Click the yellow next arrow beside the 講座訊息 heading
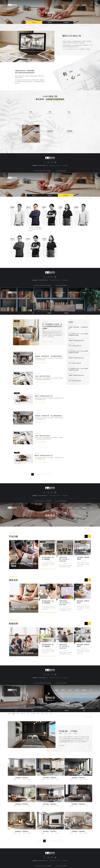 tap(89, 580)
